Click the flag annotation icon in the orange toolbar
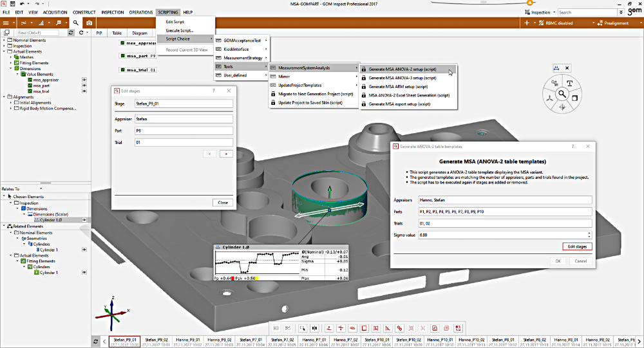The width and height of the screenshot is (644, 348). pos(59,23)
